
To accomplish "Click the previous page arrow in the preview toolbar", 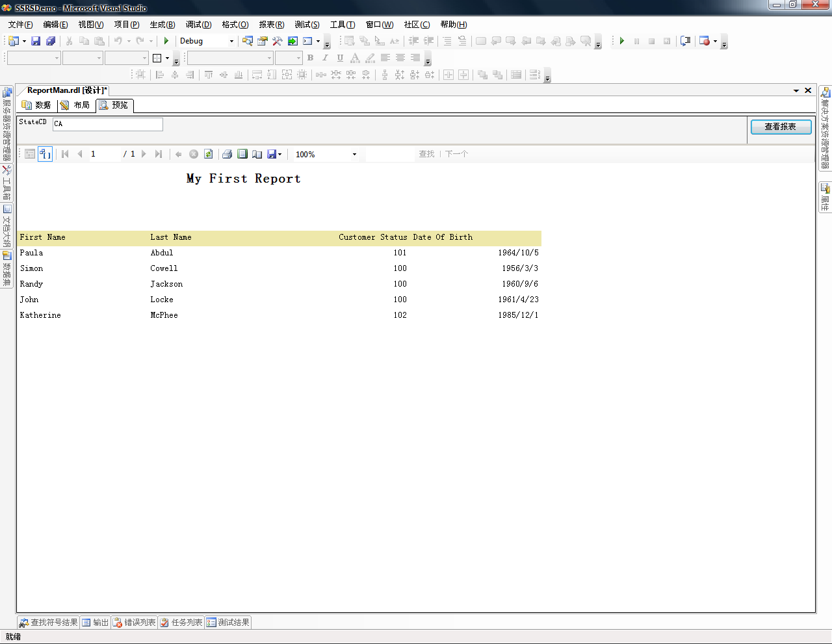I will coord(80,154).
